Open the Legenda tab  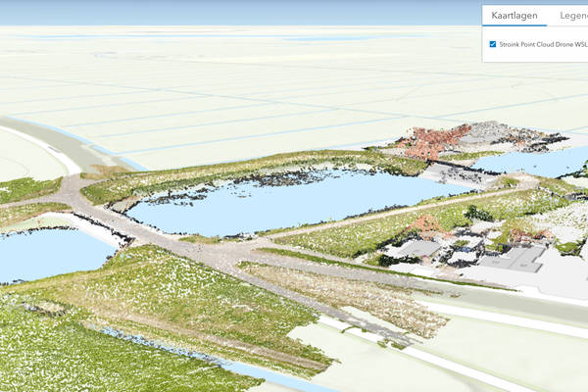570,16
